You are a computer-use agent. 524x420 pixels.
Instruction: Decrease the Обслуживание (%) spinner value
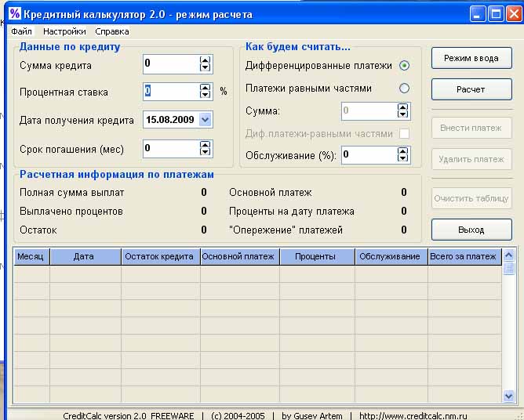[x=403, y=159]
